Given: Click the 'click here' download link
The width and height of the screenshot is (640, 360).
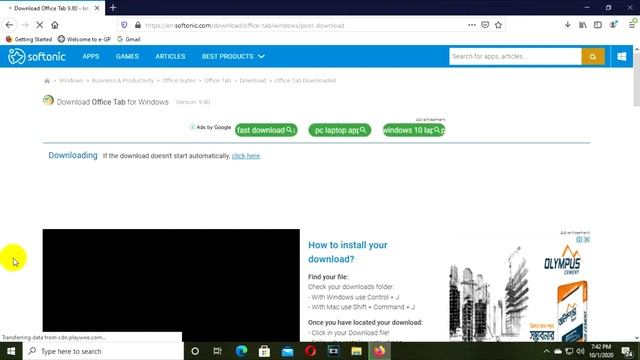Looking at the screenshot, I should click(246, 156).
